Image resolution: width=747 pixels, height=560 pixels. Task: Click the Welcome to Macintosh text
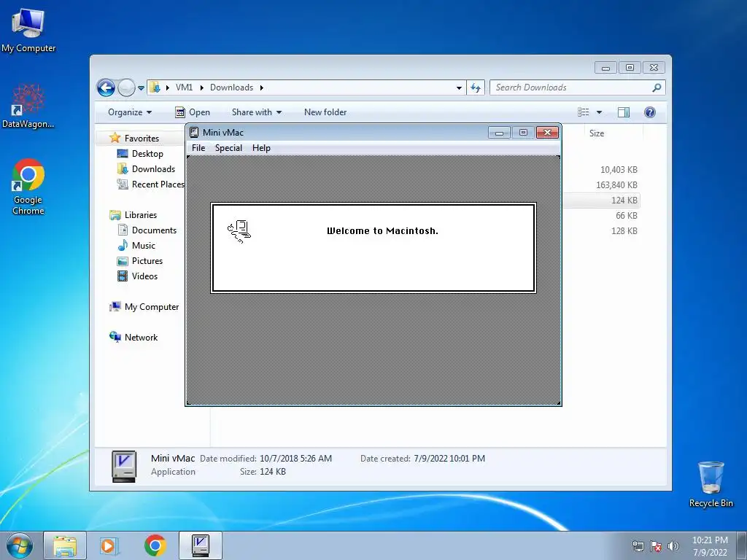[x=382, y=231]
